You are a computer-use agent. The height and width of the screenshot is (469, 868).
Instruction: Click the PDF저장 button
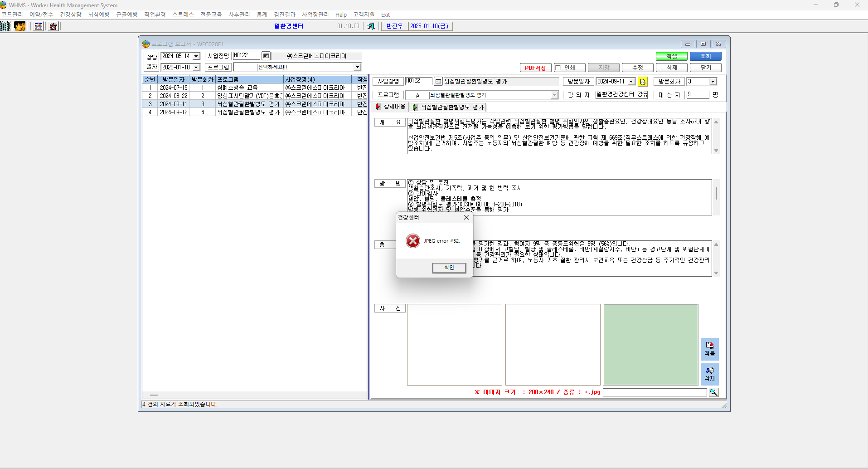(535, 68)
